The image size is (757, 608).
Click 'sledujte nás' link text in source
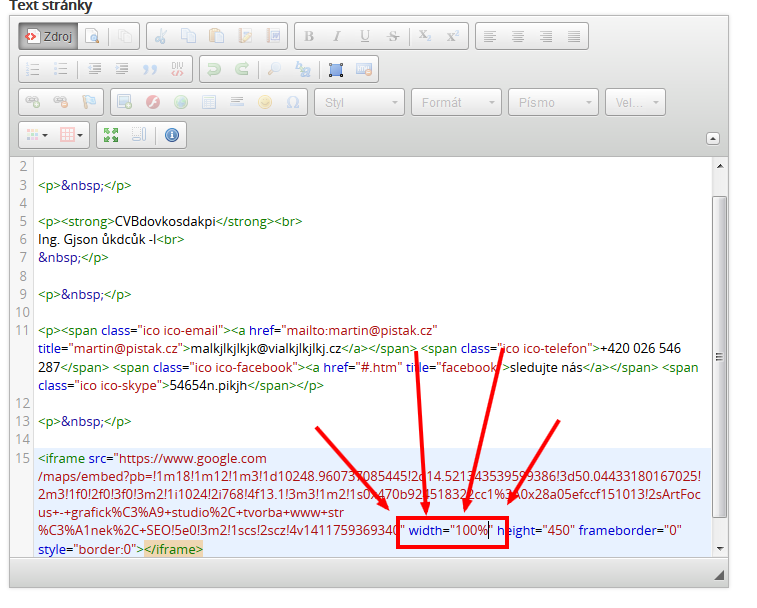pos(546,368)
